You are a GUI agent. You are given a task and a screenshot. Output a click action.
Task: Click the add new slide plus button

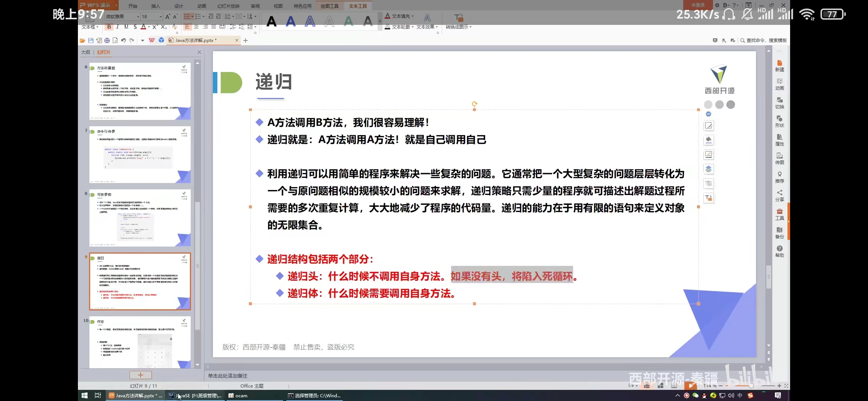click(x=140, y=375)
